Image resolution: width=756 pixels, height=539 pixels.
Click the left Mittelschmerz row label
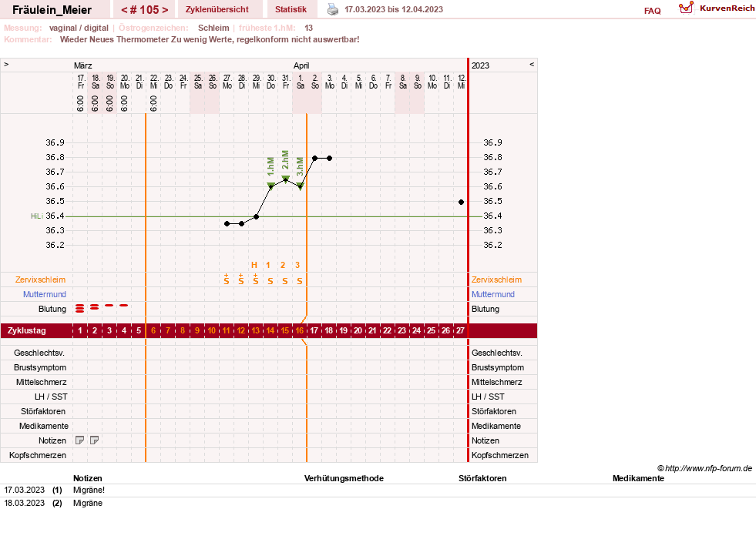point(41,383)
